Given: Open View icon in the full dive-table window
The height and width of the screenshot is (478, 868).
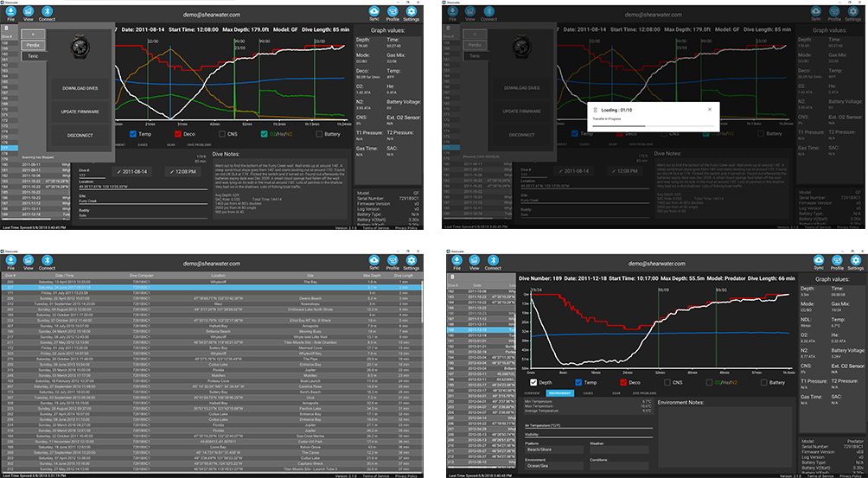Looking at the screenshot, I should 28,260.
